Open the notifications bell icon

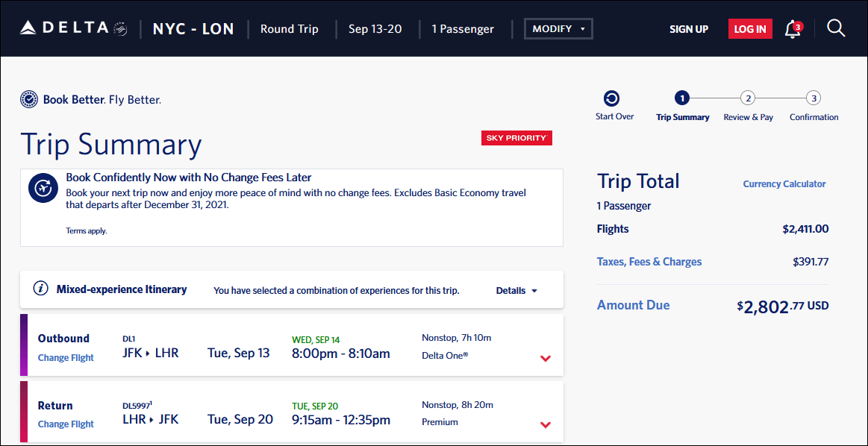pyautogui.click(x=793, y=29)
